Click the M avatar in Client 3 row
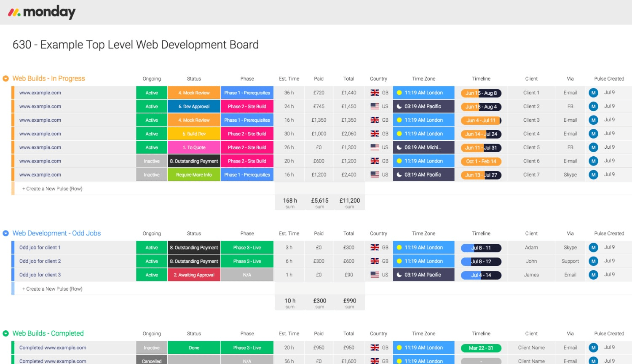The height and width of the screenshot is (364, 632). point(593,120)
